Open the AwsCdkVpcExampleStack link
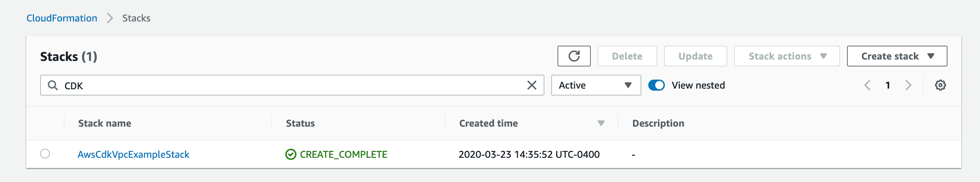 point(133,154)
